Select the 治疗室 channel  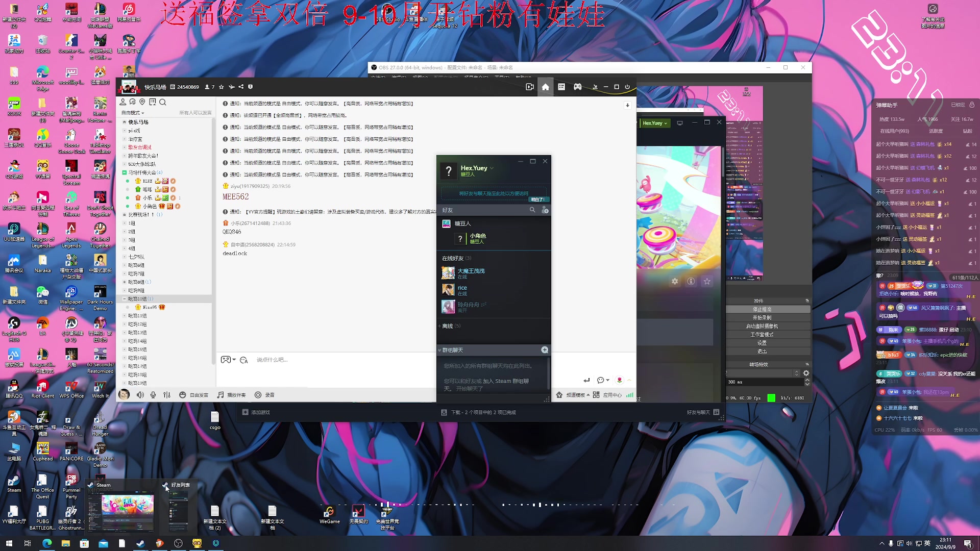click(135, 139)
